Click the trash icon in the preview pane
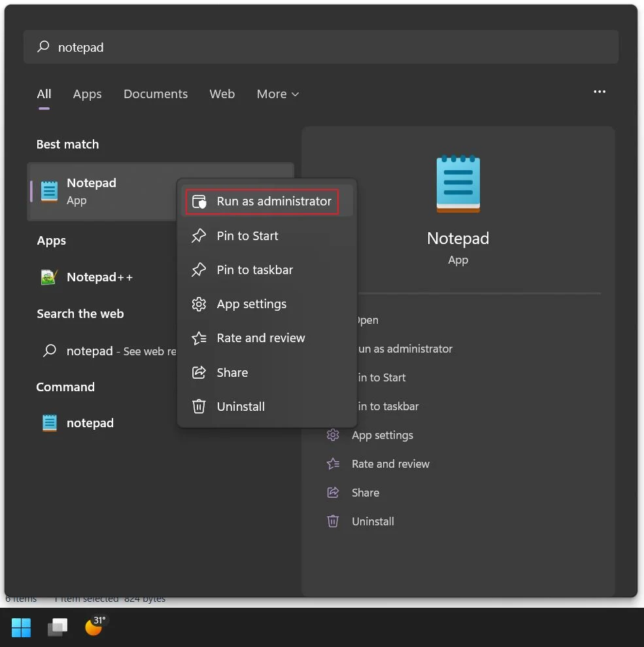This screenshot has width=644, height=647. [x=333, y=521]
